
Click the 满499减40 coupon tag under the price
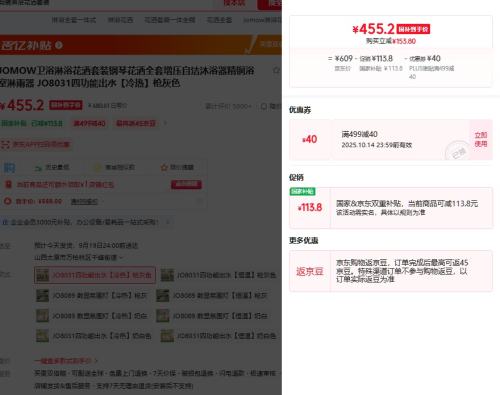[x=89, y=123]
